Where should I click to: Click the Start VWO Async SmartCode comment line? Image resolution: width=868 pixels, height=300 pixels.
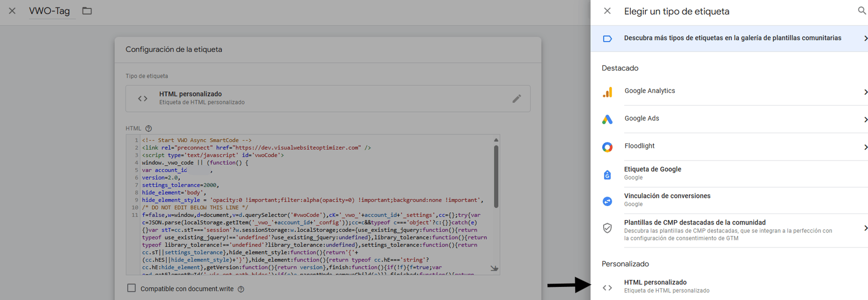point(197,140)
